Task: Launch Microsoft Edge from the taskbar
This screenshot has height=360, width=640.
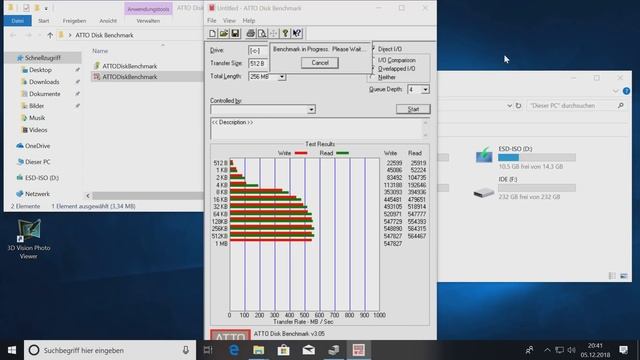Action: pos(234,350)
